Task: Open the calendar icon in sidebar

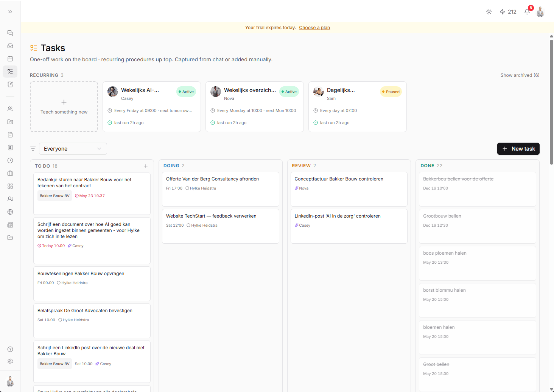Action: 10,59
